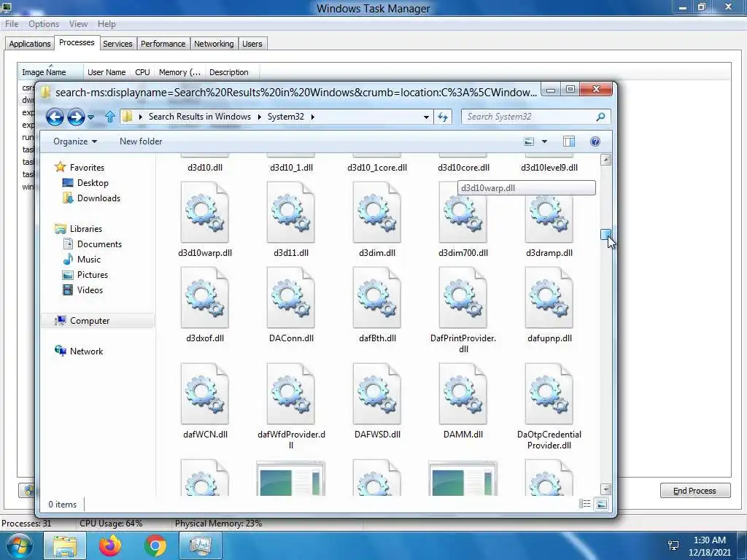Select the d3d11.dll file icon
The width and height of the screenshot is (747, 560).
(x=291, y=212)
